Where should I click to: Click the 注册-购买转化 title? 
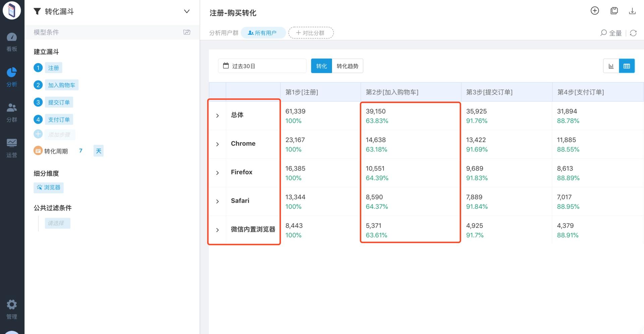233,13
